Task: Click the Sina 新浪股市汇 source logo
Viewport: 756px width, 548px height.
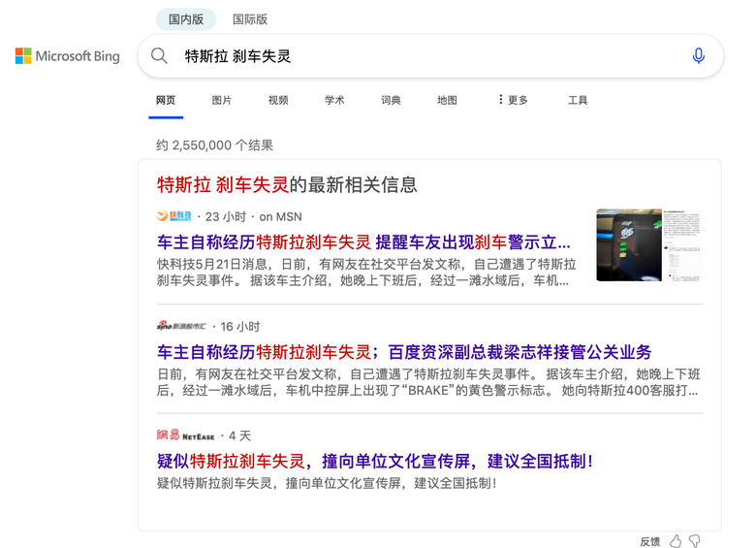Action: pyautogui.click(x=181, y=326)
